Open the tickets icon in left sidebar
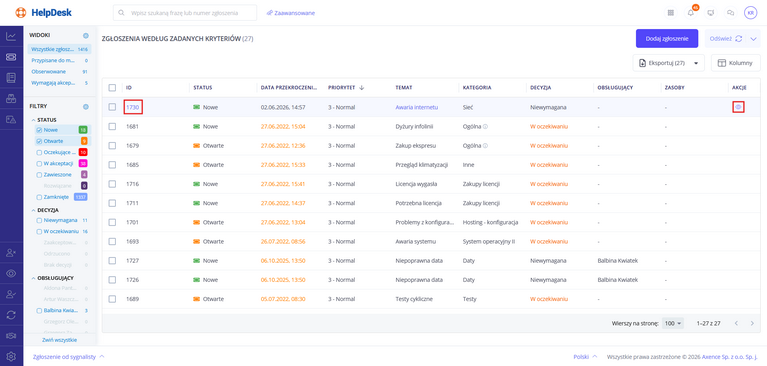The image size is (767, 366). click(11, 57)
